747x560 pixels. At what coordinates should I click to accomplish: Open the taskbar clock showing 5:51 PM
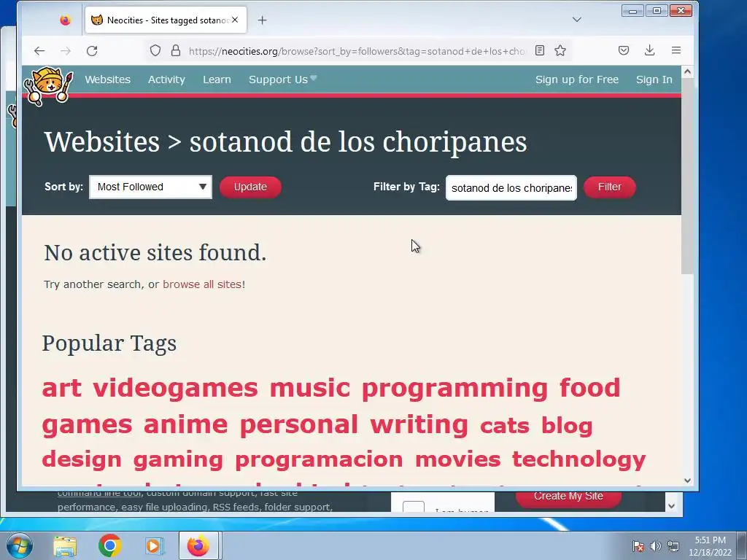pos(710,546)
